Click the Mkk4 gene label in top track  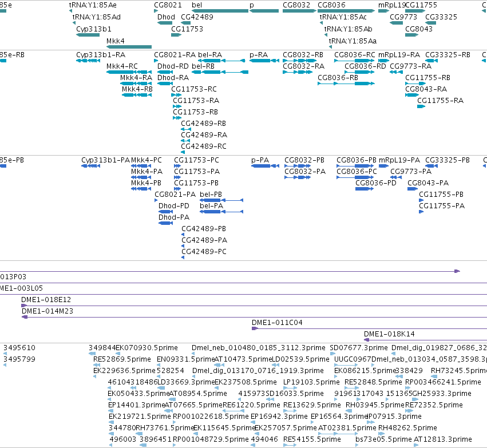pyautogui.click(x=115, y=41)
